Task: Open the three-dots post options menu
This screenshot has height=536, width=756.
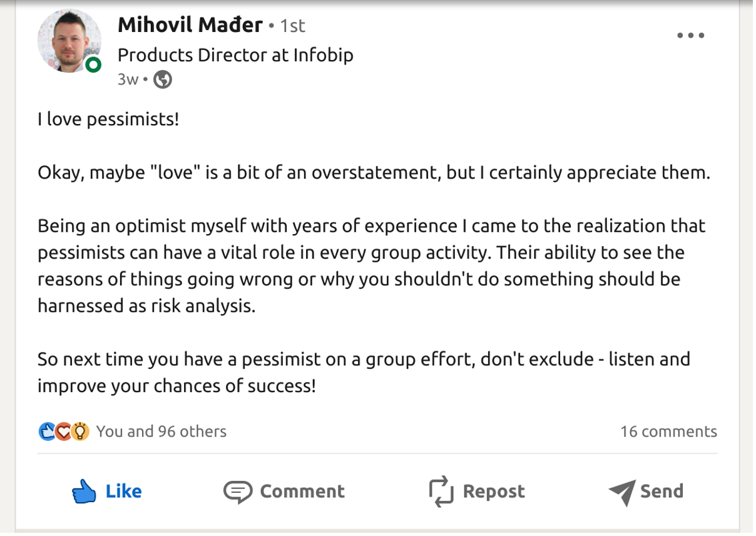Action: 691,36
